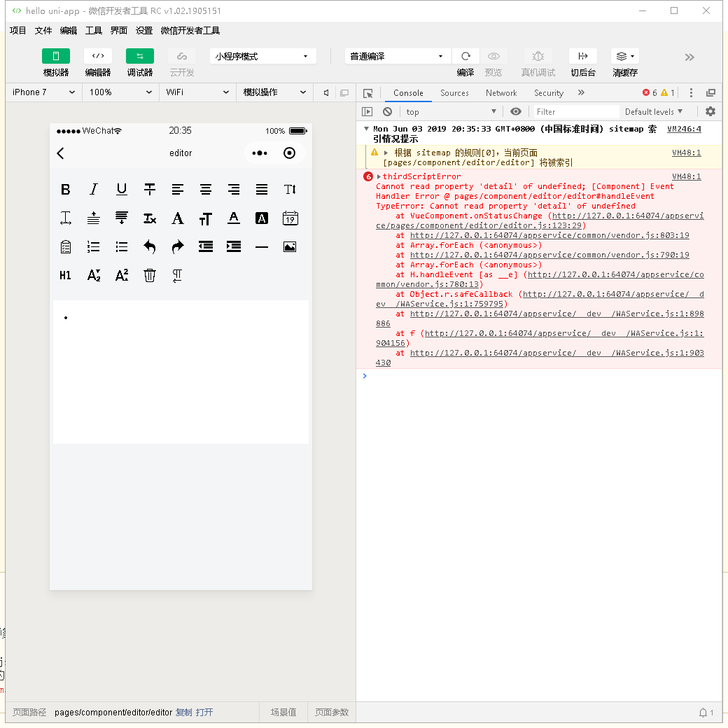Toggle italic formatting icon

(94, 190)
